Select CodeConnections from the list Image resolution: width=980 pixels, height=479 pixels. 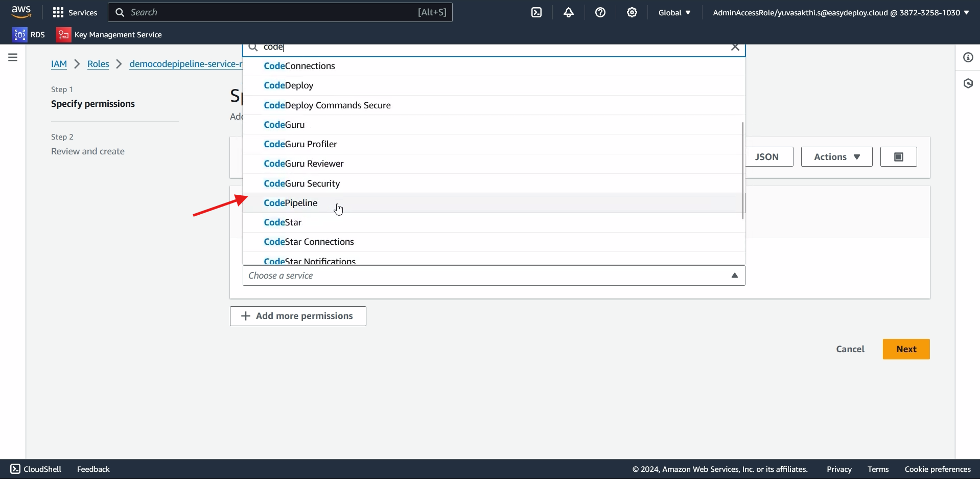[x=494, y=66]
